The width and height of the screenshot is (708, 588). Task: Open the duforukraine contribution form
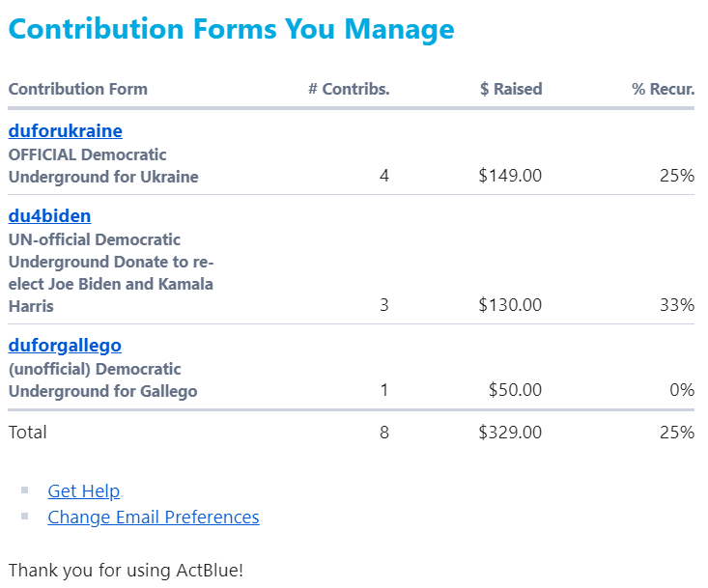pos(65,131)
